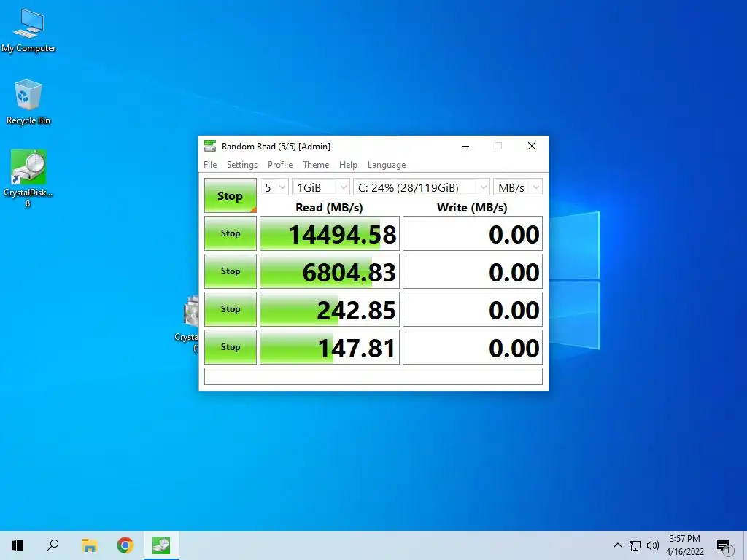Viewport: 747px width, 560px height.
Task: Click first row write value 0.00
Action: (473, 233)
